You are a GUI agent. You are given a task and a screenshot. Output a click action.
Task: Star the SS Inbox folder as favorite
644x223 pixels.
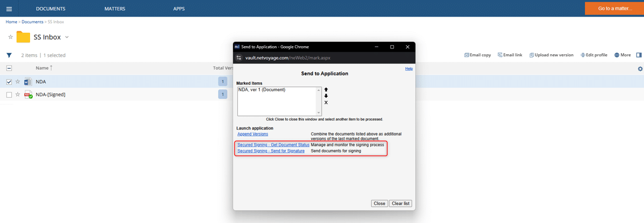point(10,37)
